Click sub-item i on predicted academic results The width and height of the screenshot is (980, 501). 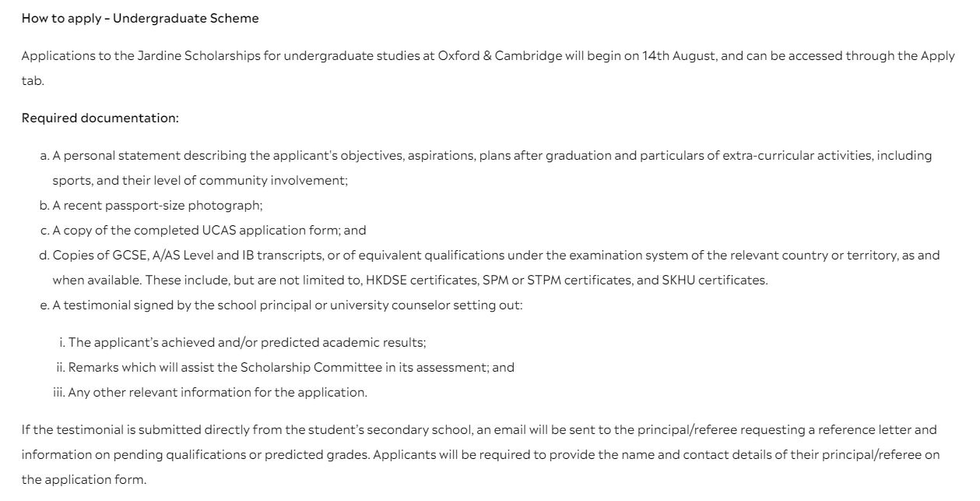tap(247, 343)
